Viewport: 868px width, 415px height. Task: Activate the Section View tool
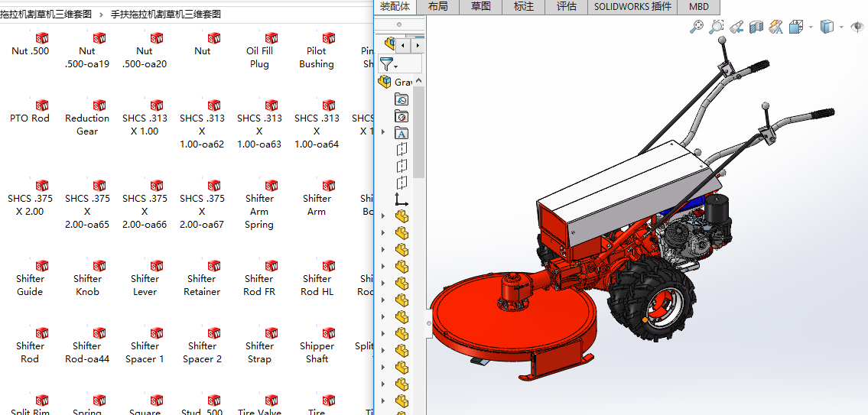click(756, 27)
